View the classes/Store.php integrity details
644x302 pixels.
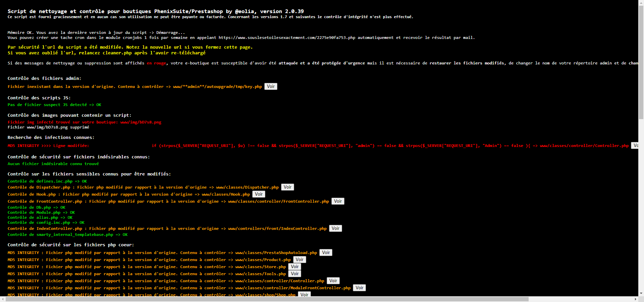(294, 267)
